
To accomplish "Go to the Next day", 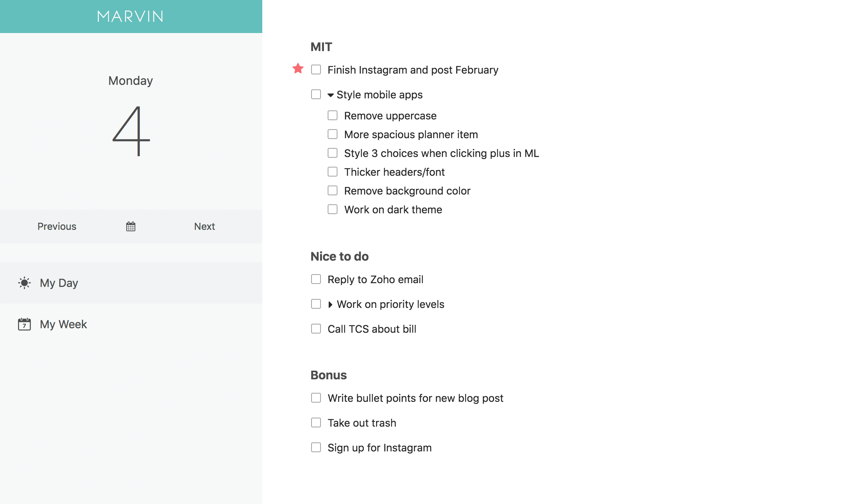I will click(204, 226).
